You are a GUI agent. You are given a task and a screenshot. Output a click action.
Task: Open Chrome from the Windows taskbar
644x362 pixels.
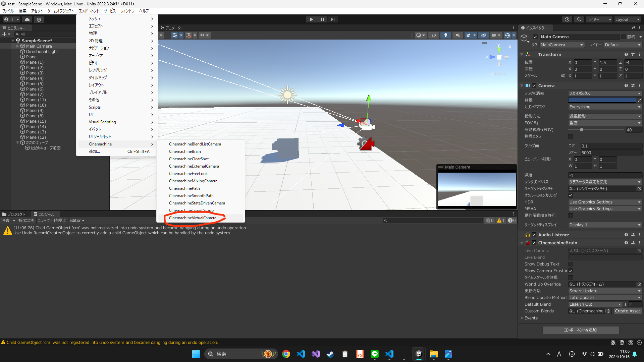click(x=286, y=354)
